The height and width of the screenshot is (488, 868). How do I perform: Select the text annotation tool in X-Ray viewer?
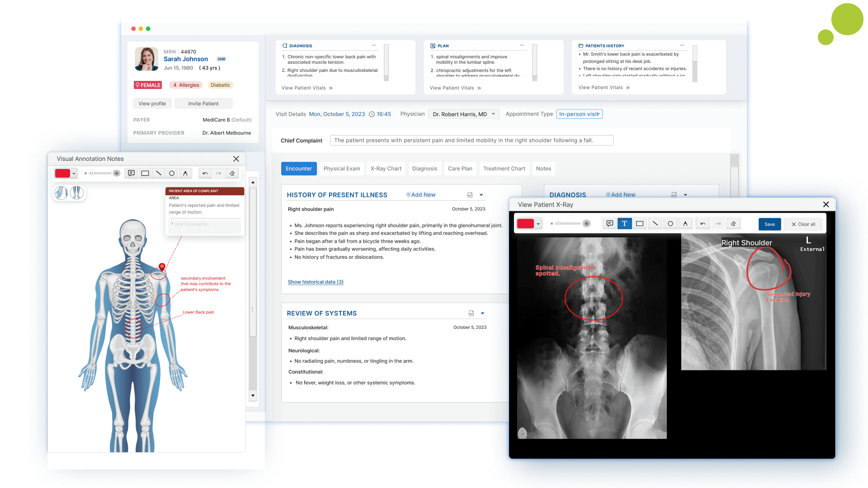tap(623, 223)
